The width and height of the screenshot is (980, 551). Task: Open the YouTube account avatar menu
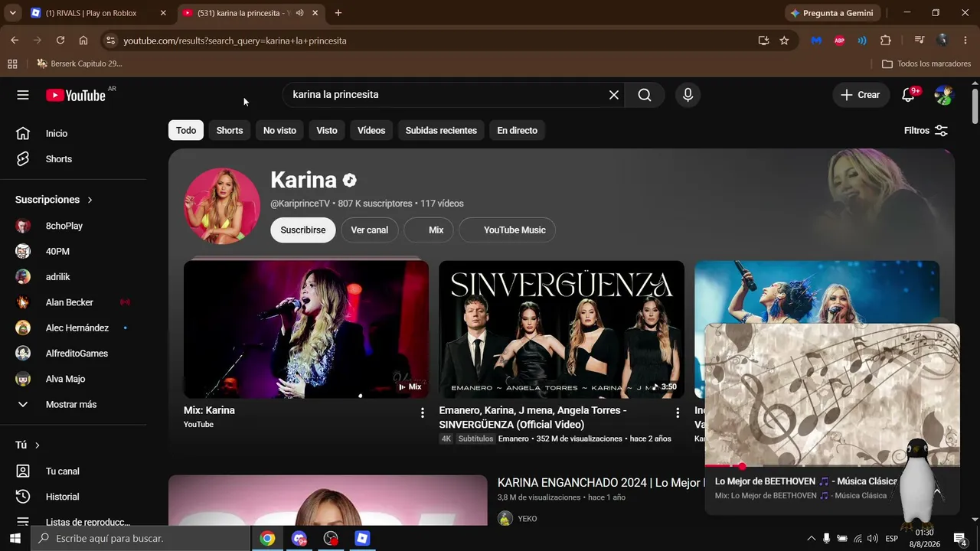pos(944,95)
